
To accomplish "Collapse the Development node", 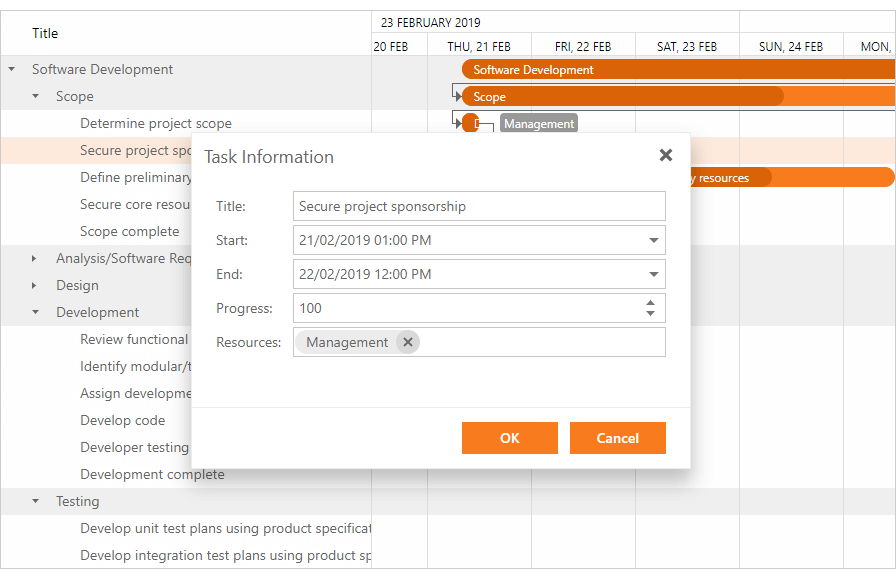I will (x=34, y=312).
